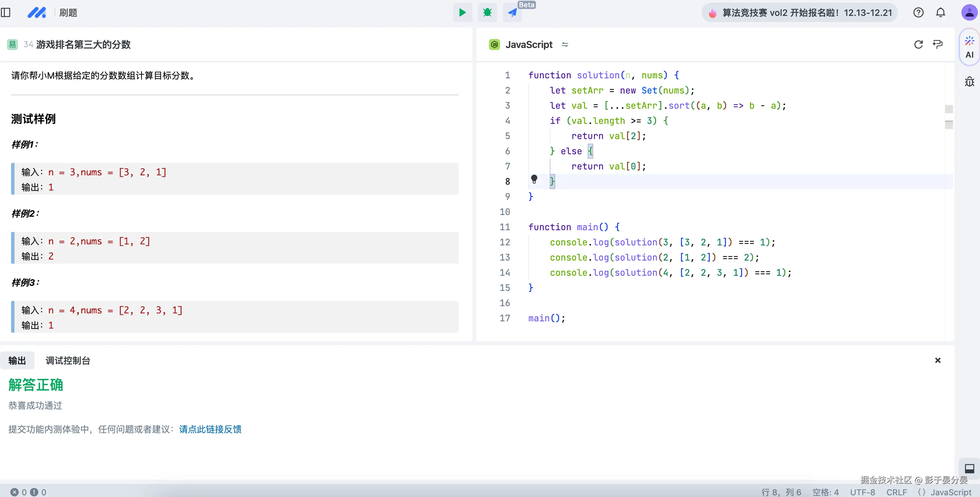Open the notifications bell icon
The image size is (980, 497).
(940, 12)
